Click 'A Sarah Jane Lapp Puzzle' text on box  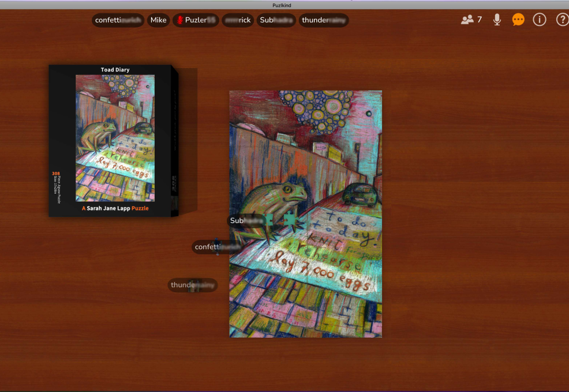click(115, 208)
